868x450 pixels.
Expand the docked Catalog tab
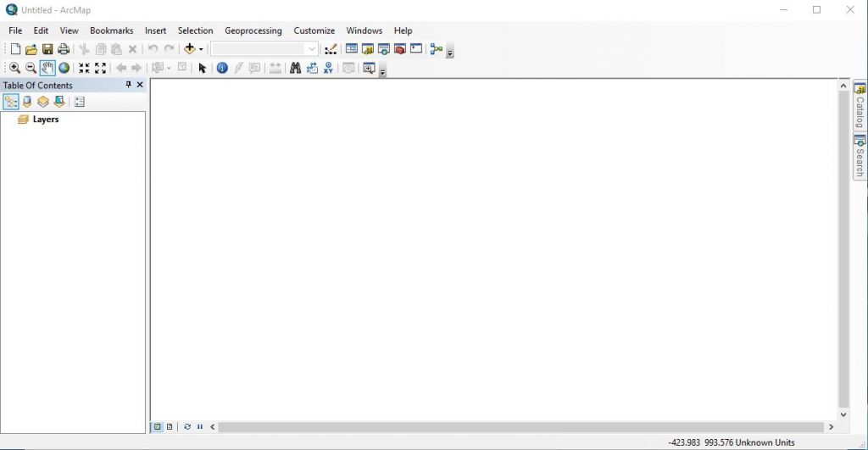click(x=860, y=106)
